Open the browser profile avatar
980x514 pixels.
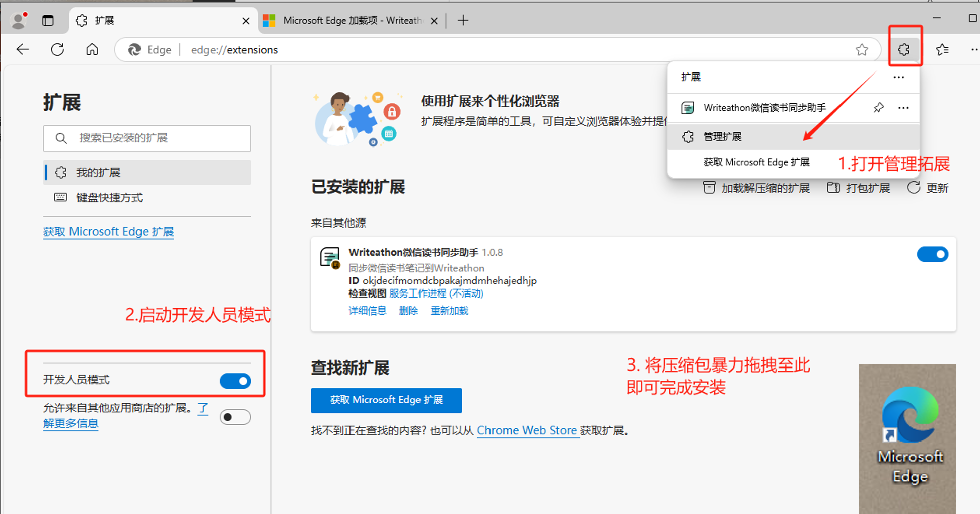(19, 20)
